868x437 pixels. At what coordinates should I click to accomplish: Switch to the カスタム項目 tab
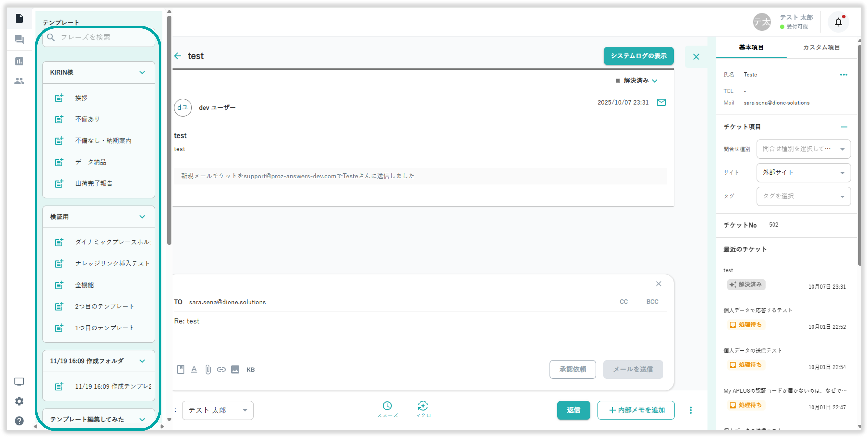pyautogui.click(x=821, y=47)
